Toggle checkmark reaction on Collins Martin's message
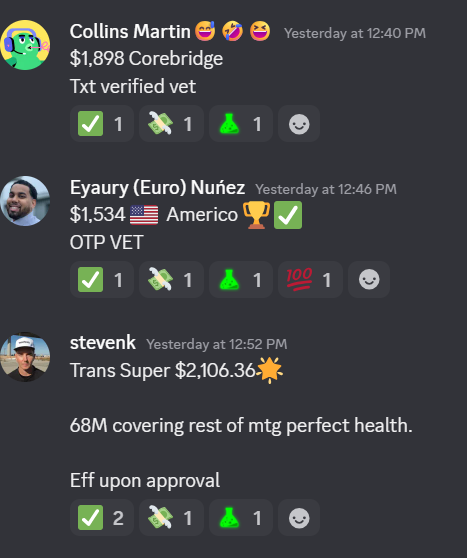 coord(102,124)
